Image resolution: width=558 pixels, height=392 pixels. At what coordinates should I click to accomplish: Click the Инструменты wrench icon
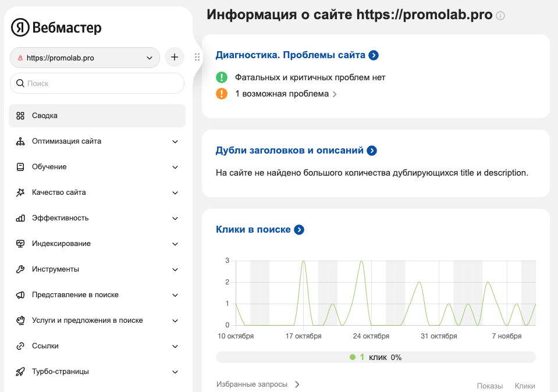point(20,269)
